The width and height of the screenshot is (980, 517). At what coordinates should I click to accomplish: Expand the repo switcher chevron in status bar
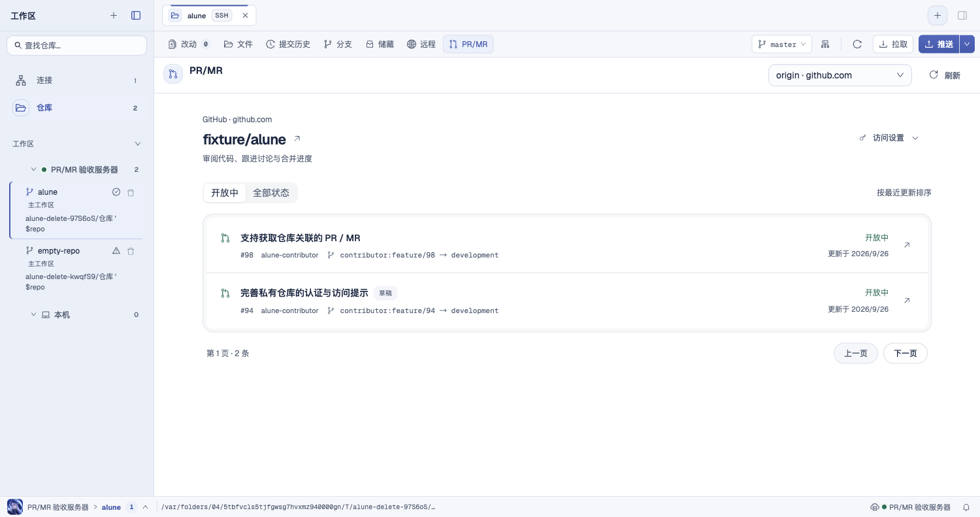coord(145,507)
